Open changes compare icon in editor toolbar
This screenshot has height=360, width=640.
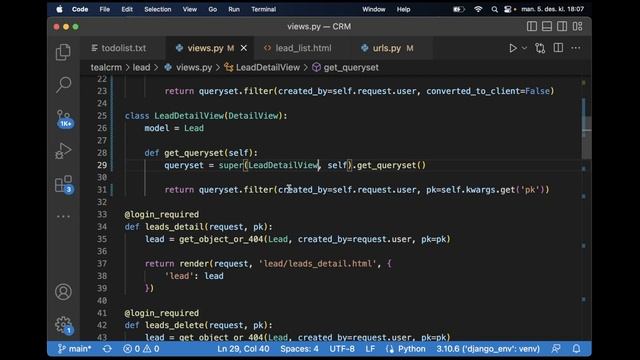(540, 48)
